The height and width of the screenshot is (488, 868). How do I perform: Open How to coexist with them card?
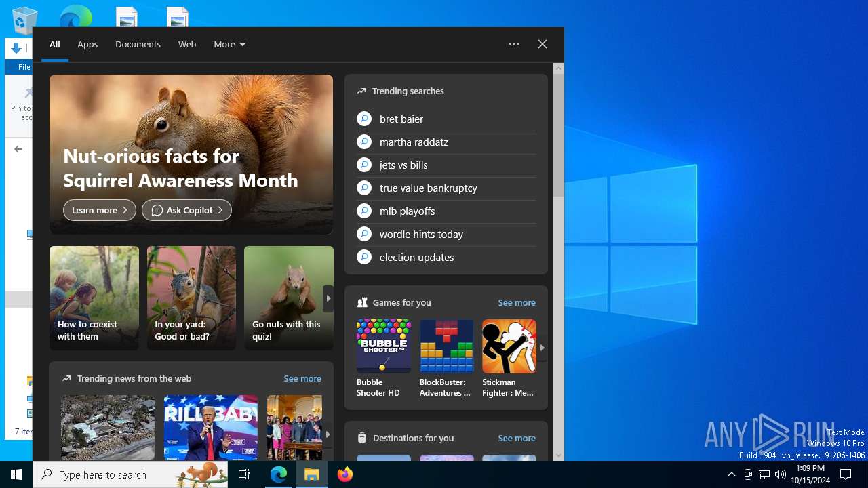pos(94,298)
